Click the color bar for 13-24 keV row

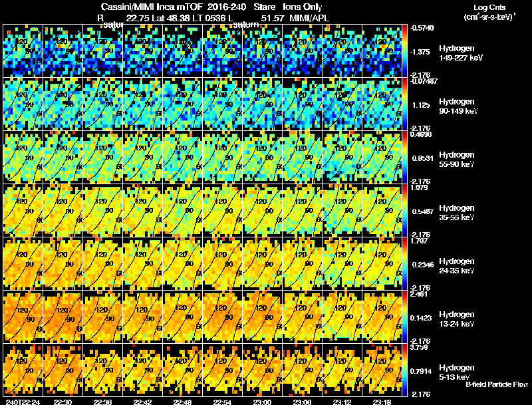tap(404, 317)
